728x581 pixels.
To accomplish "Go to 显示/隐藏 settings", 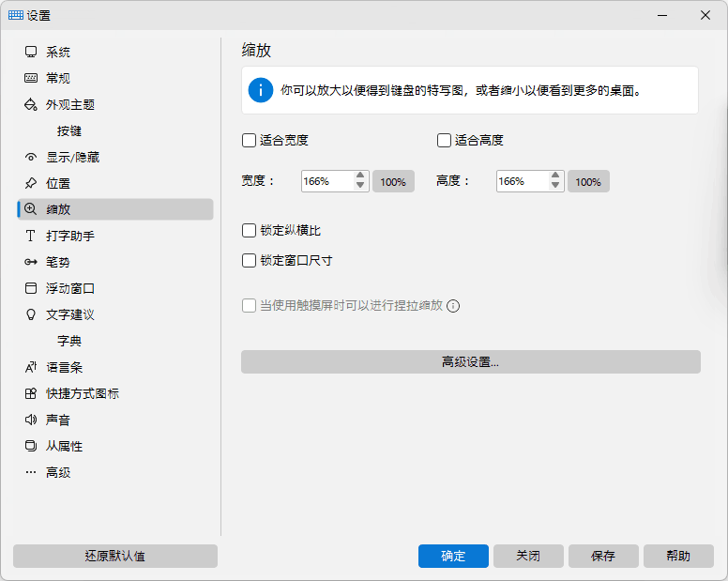I will 115,157.
